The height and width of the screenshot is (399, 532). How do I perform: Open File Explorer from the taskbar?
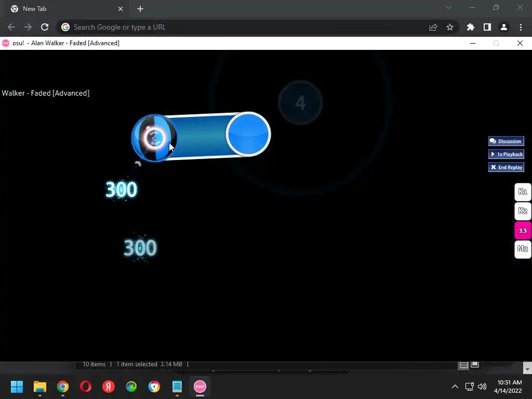(39, 387)
